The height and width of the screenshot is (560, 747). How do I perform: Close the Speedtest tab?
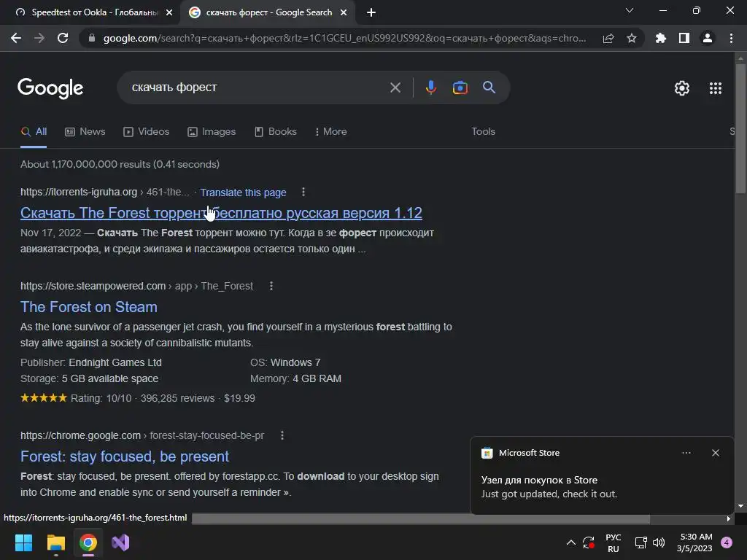(x=169, y=12)
